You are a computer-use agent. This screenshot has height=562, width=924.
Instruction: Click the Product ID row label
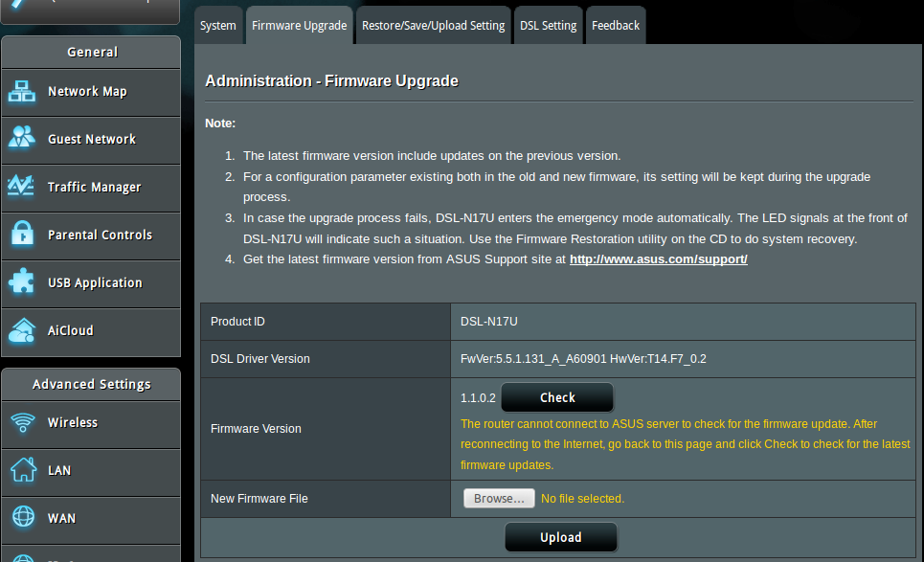click(237, 322)
